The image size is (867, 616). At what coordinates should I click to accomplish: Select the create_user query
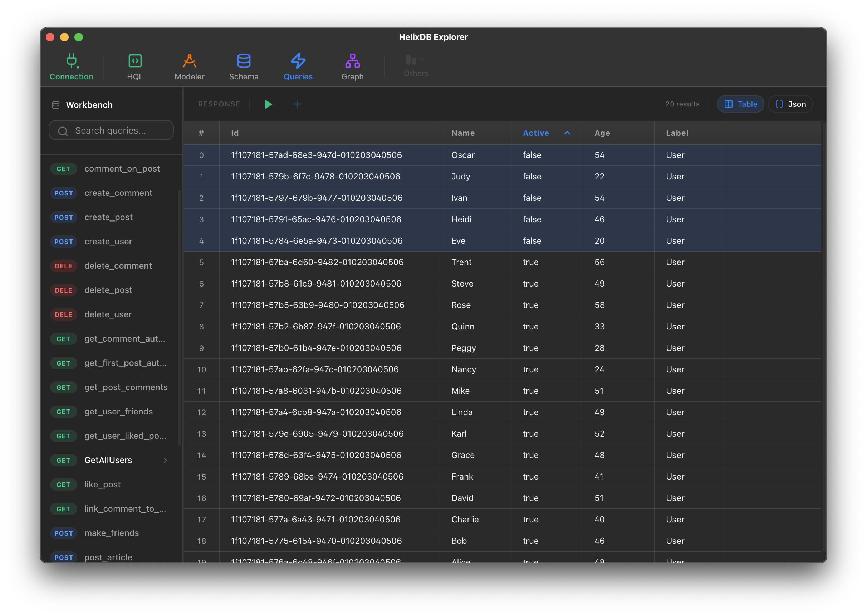108,241
